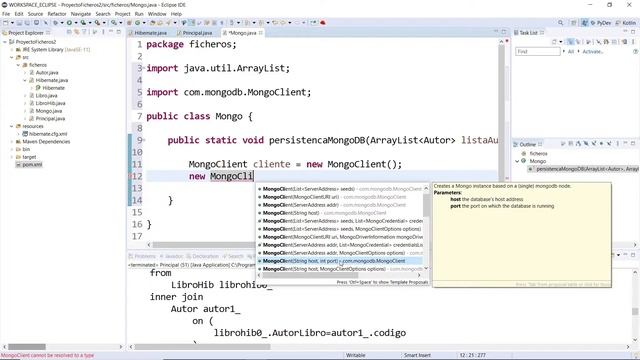
Task: Open the Window menu
Action: tap(157, 14)
